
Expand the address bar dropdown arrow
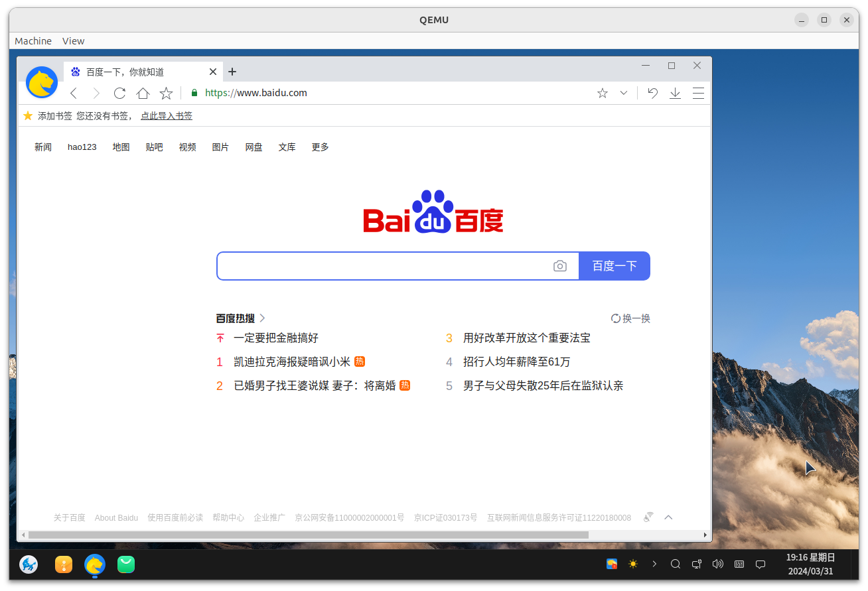pos(624,94)
